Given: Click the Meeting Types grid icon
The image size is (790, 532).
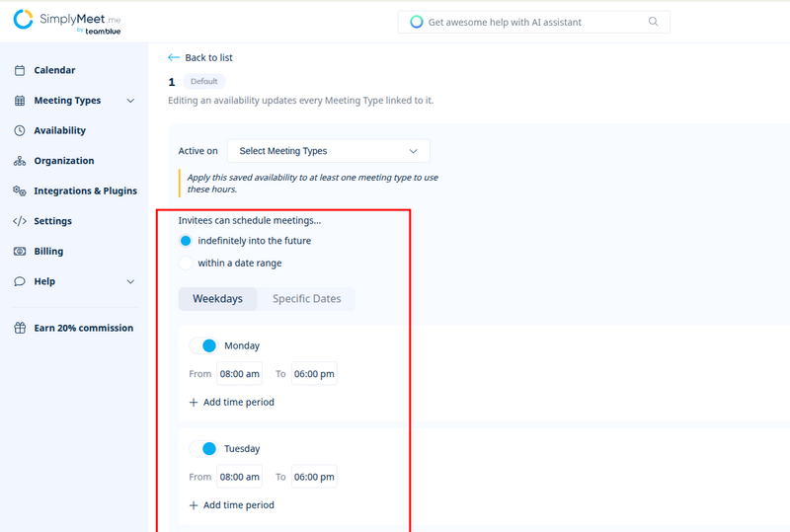Looking at the screenshot, I should point(20,101).
